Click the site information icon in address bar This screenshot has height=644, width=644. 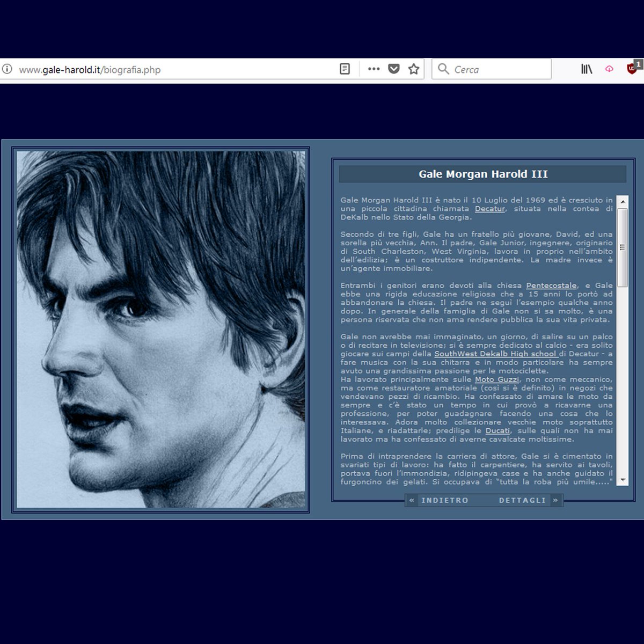pos(7,69)
